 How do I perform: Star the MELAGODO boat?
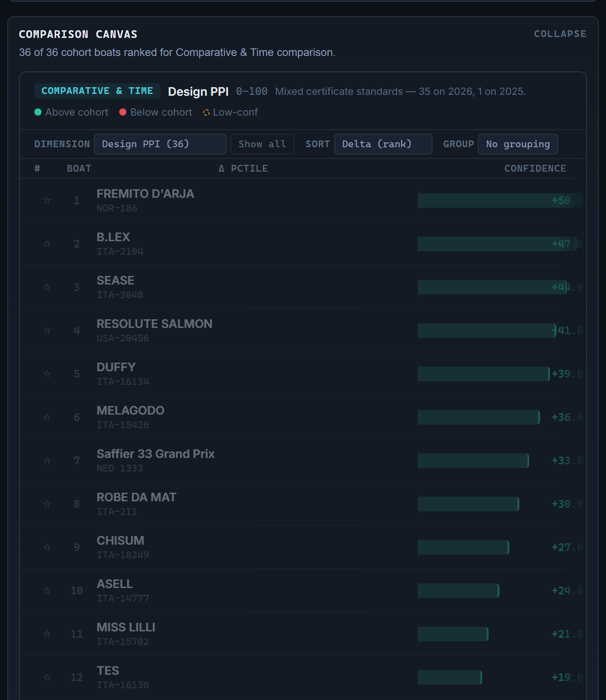click(47, 417)
